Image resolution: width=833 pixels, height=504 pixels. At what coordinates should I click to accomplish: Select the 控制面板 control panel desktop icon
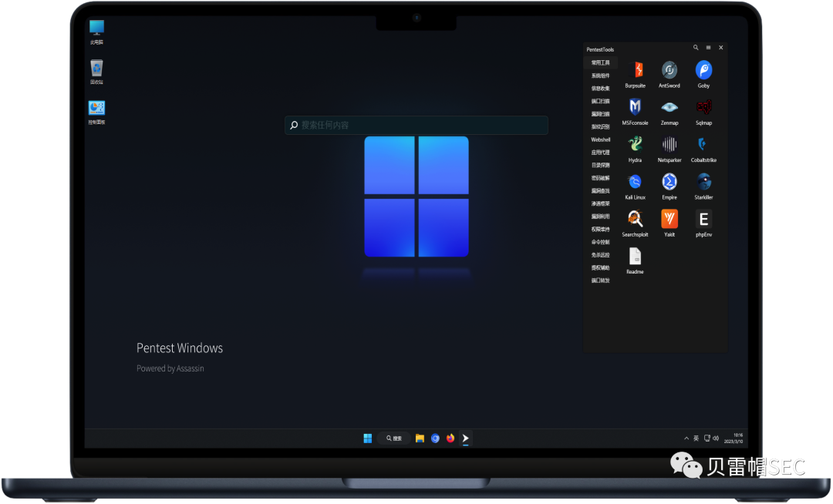point(96,113)
